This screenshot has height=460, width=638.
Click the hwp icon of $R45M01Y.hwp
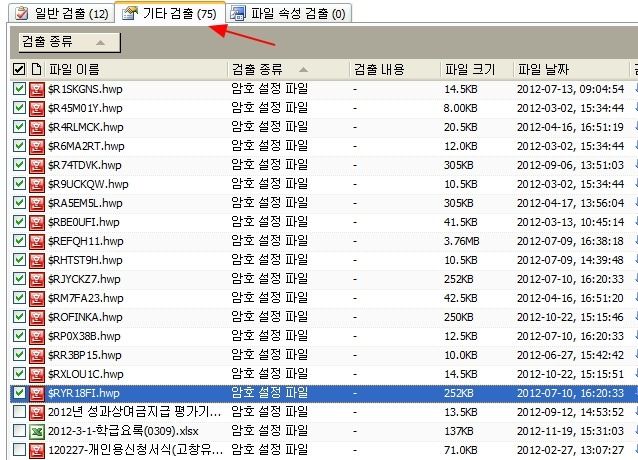click(x=37, y=108)
